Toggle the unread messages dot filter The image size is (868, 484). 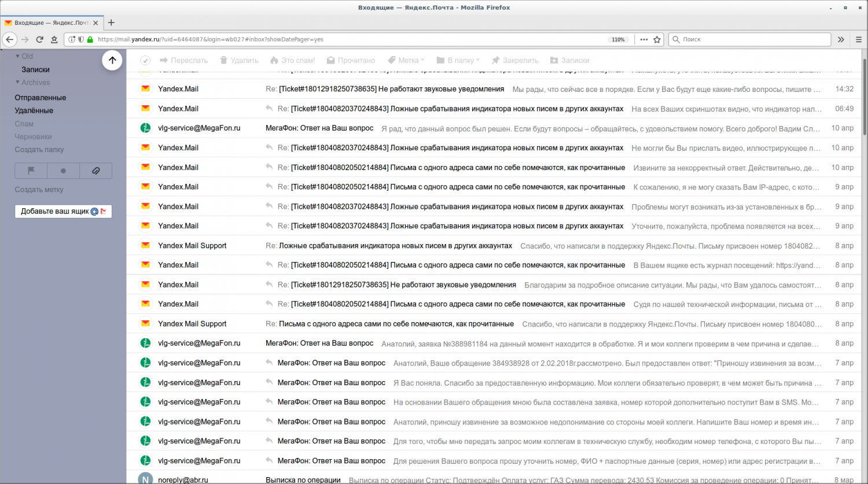coord(63,171)
